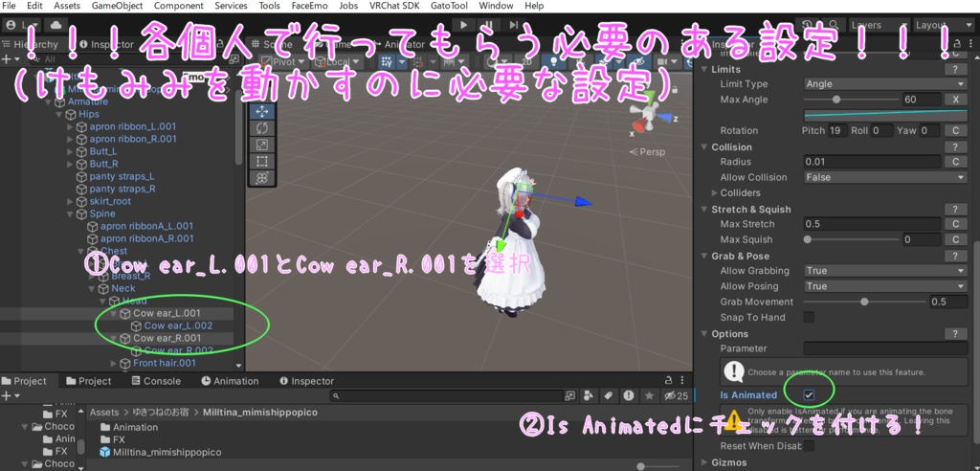Click the Step frame button
The image size is (980, 471).
[x=513, y=25]
